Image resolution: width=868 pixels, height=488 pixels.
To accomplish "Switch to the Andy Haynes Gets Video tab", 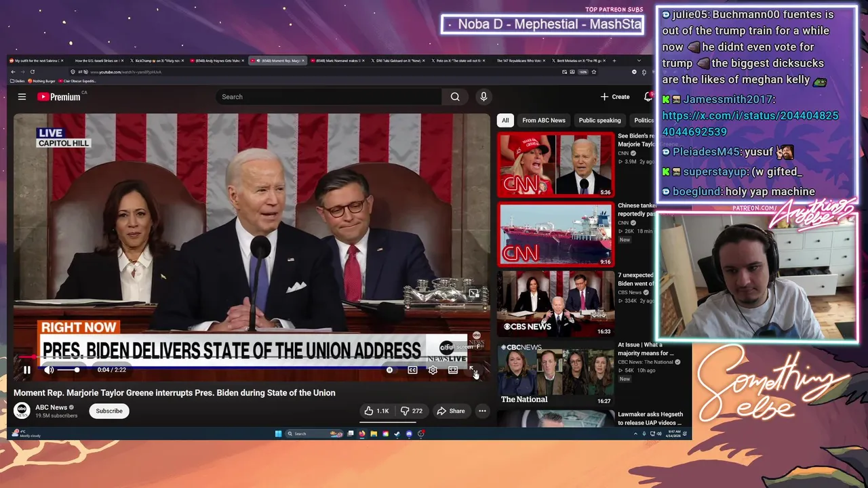I will click(x=218, y=60).
